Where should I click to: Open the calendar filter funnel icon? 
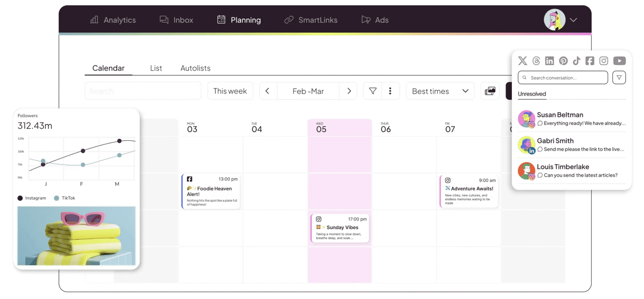click(373, 91)
